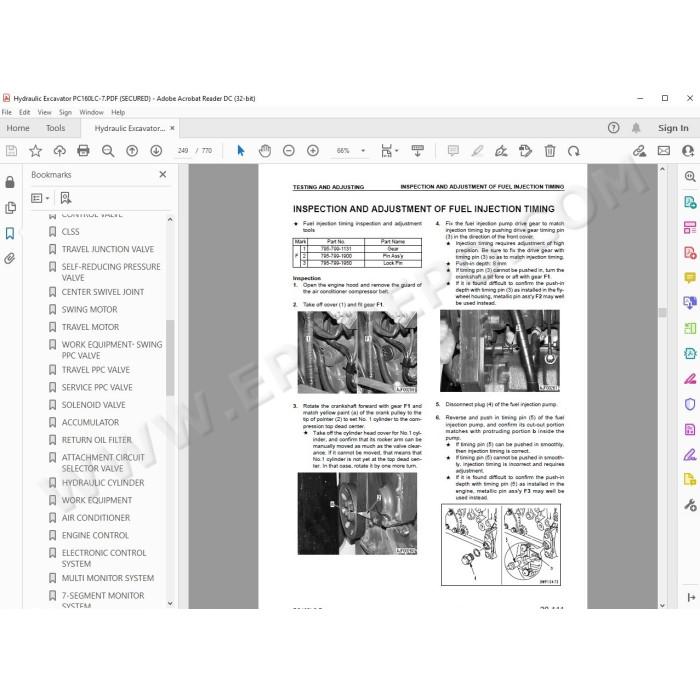
Task: Open the Edit menu
Action: point(25,112)
